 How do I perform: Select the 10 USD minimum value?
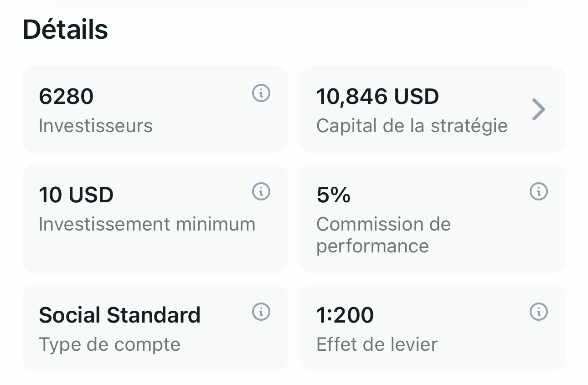[76, 195]
